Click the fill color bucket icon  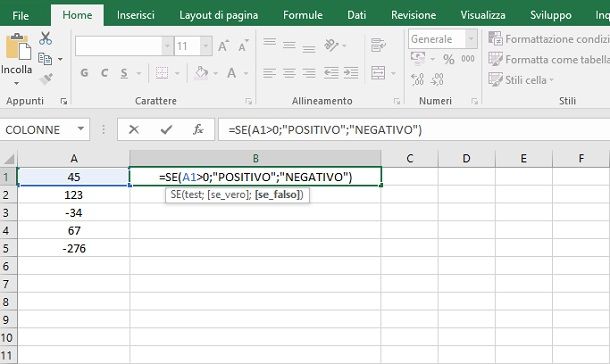point(201,73)
